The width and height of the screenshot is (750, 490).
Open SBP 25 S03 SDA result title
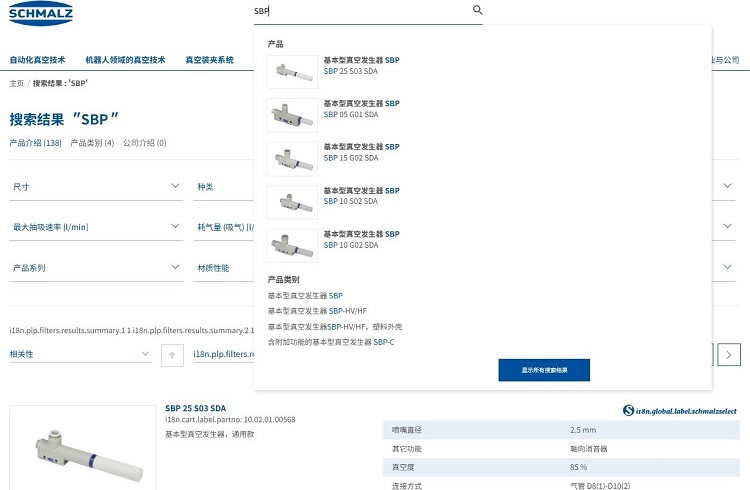(196, 408)
